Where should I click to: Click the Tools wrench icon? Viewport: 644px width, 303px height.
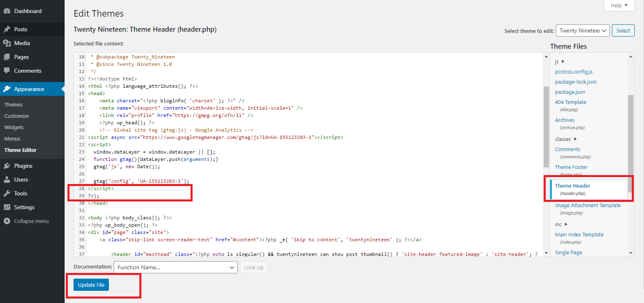coord(7,193)
